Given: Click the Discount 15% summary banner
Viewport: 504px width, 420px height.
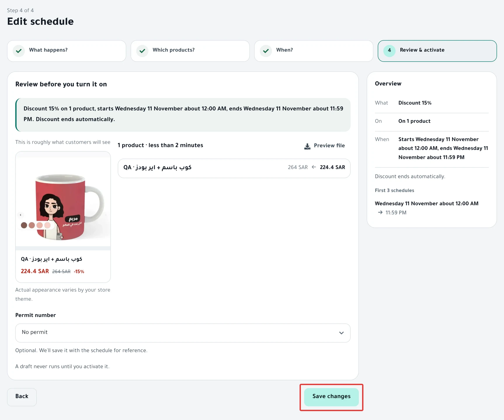Looking at the screenshot, I should [183, 115].
